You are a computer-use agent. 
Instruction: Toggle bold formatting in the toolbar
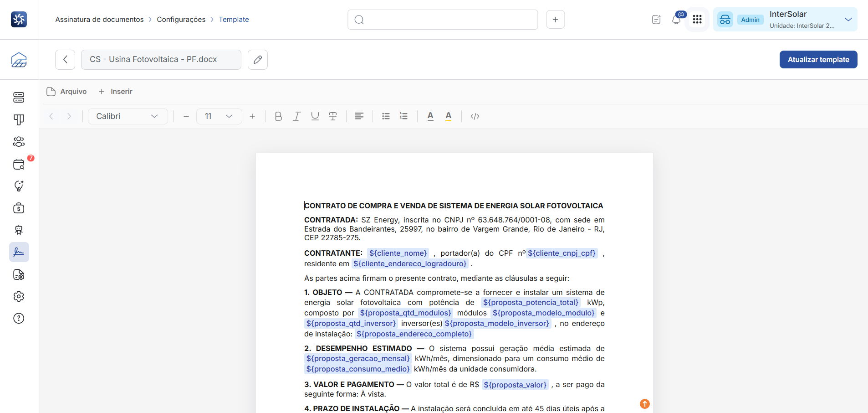point(278,116)
